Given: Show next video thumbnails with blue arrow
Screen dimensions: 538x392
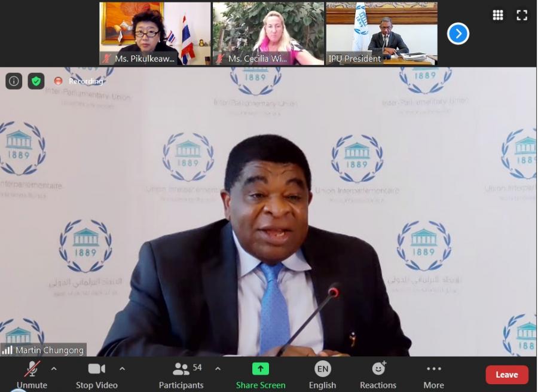Looking at the screenshot, I should point(458,34).
